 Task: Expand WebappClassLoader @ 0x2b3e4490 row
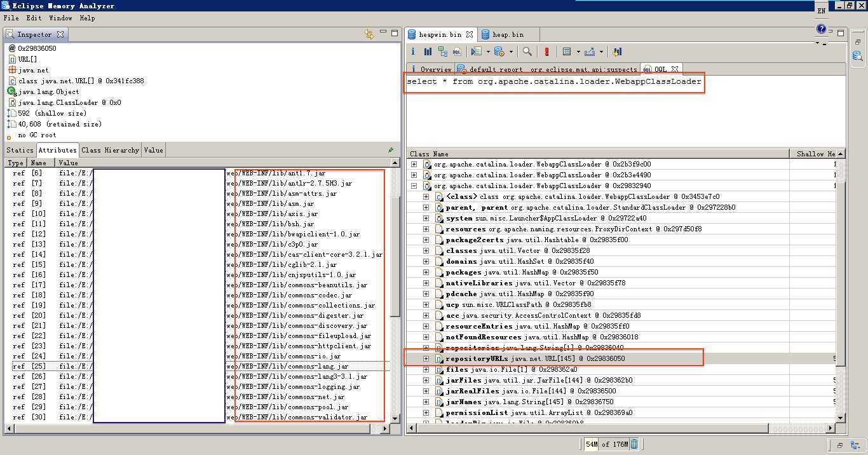click(414, 175)
